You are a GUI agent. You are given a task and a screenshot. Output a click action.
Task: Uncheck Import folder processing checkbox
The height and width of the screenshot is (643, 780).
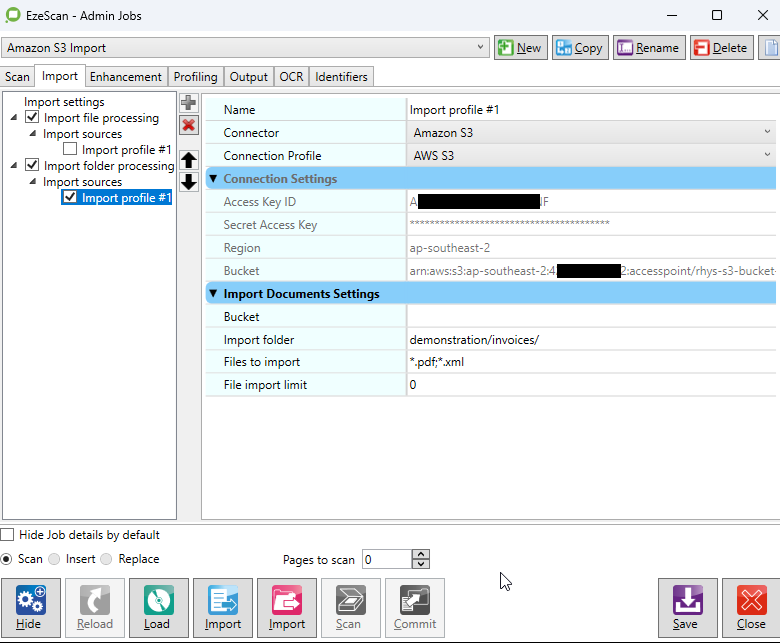(32, 166)
